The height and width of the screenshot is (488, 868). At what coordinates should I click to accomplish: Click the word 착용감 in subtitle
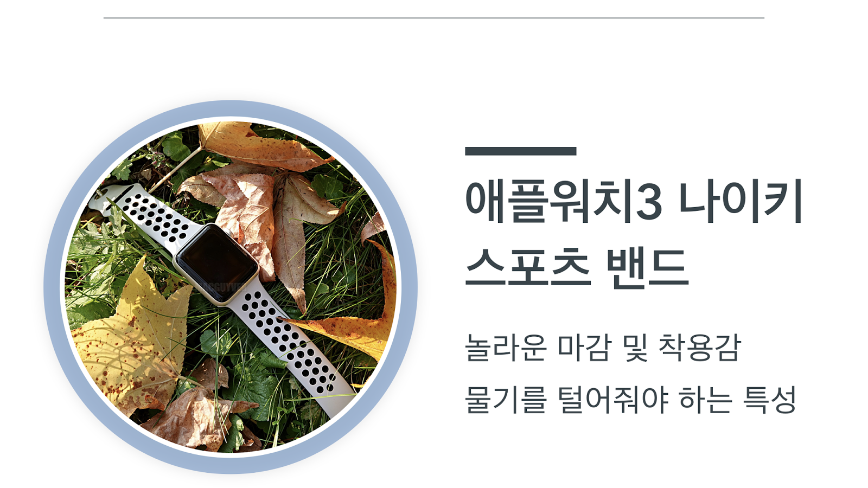699,348
